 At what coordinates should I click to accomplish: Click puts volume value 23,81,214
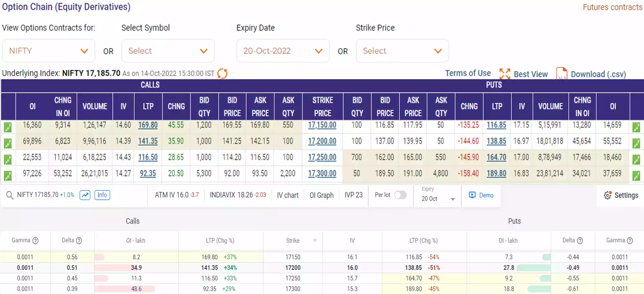[550, 174]
